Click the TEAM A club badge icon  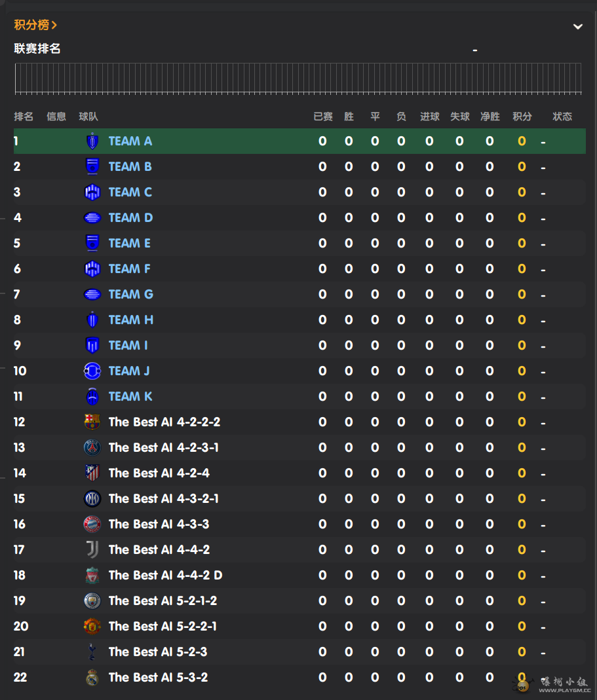tap(92, 141)
